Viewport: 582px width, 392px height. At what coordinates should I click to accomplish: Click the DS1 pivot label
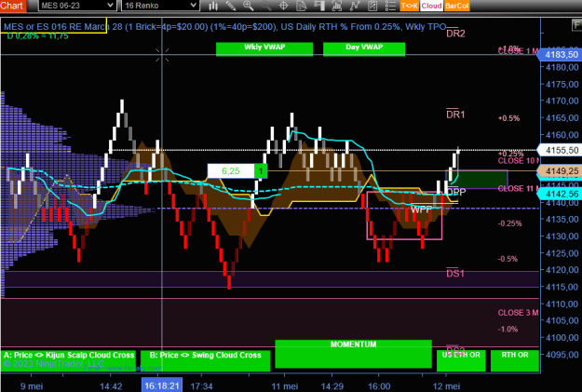tap(455, 273)
